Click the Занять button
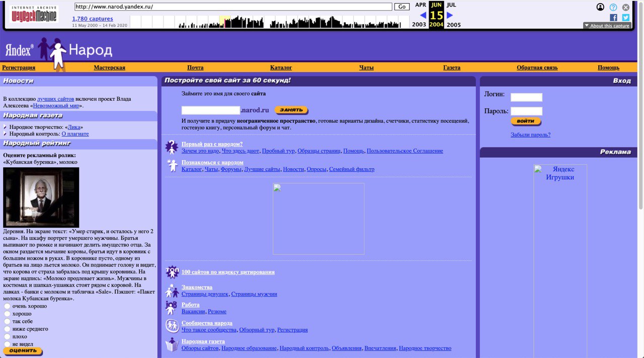 291,110
